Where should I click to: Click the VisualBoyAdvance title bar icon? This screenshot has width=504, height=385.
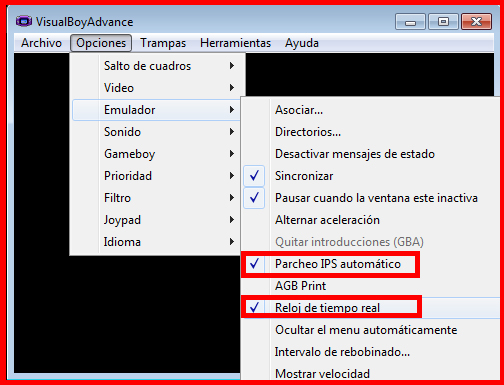point(24,22)
